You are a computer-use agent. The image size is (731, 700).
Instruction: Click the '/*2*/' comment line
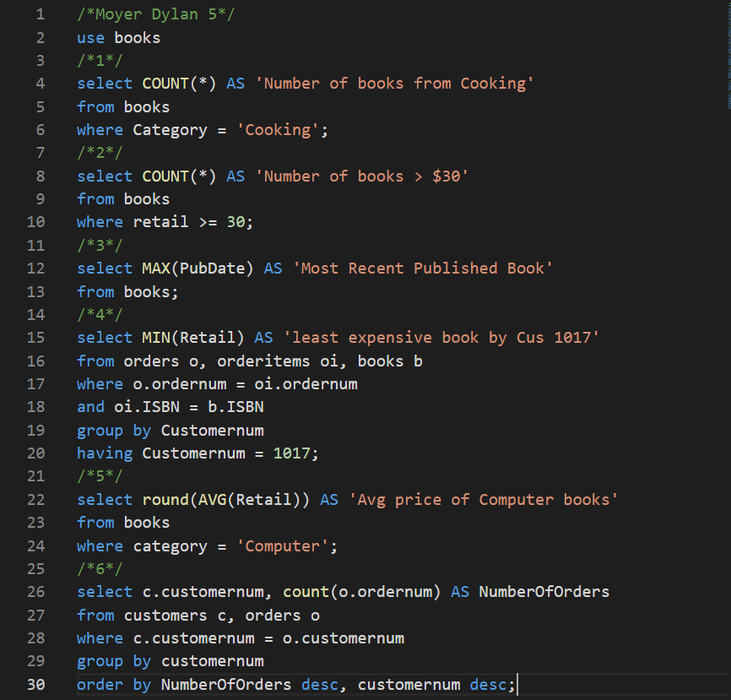(x=100, y=153)
